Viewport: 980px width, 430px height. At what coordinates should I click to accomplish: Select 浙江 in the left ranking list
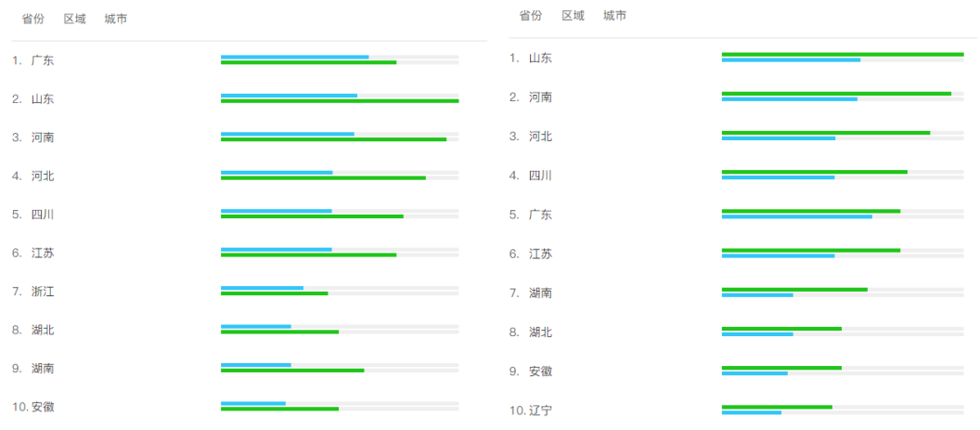(x=43, y=292)
